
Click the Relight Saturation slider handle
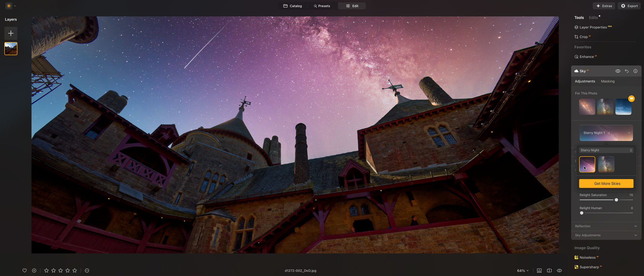(x=616, y=200)
